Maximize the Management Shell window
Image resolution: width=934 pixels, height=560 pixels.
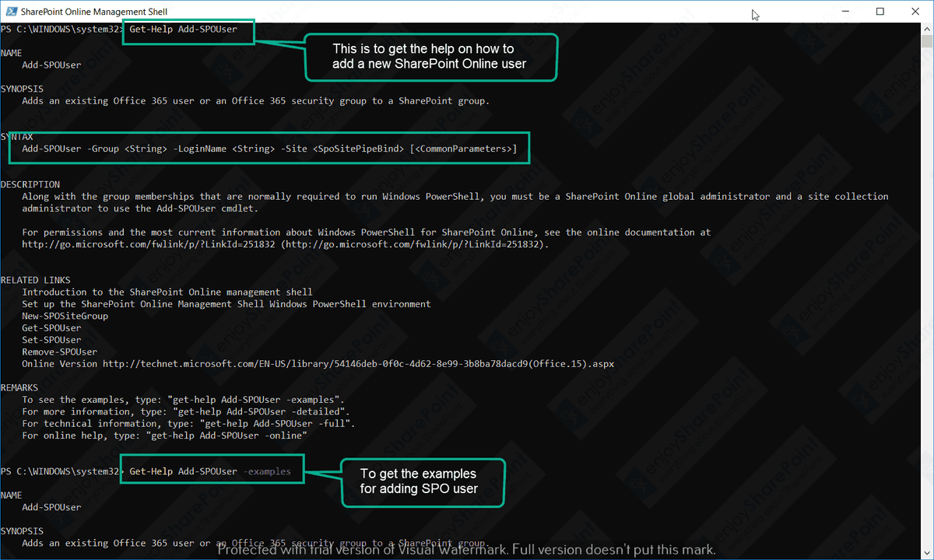click(880, 12)
